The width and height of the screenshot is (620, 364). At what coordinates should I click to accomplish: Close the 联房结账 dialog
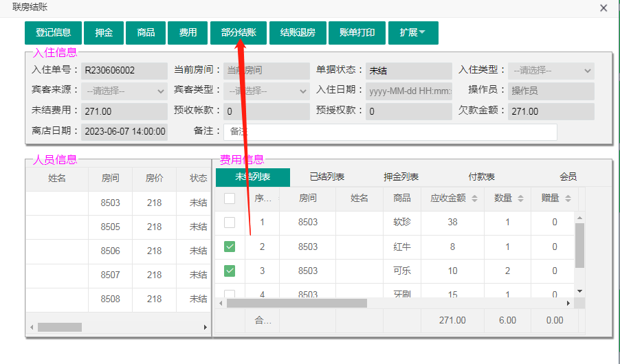pos(604,8)
